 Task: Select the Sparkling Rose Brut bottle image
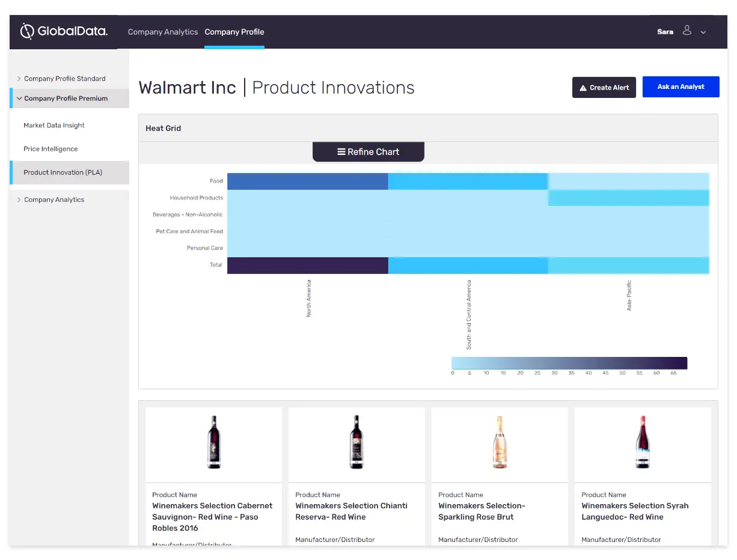tap(500, 442)
